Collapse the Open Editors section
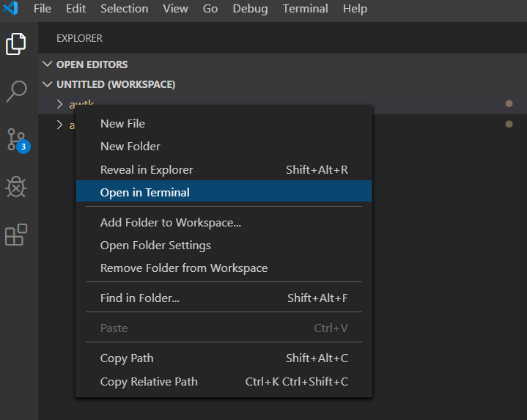Viewport: 527px width, 420px height. tap(48, 64)
